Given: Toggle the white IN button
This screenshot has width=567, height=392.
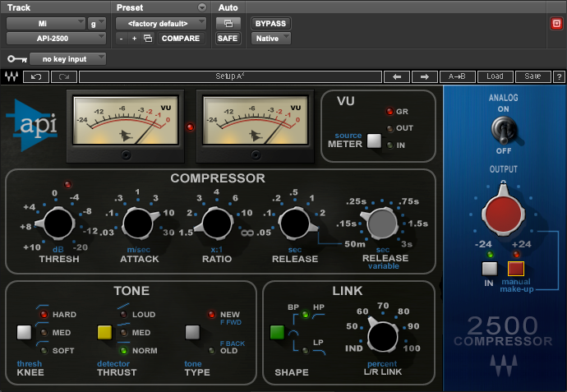Looking at the screenshot, I should coord(490,269).
